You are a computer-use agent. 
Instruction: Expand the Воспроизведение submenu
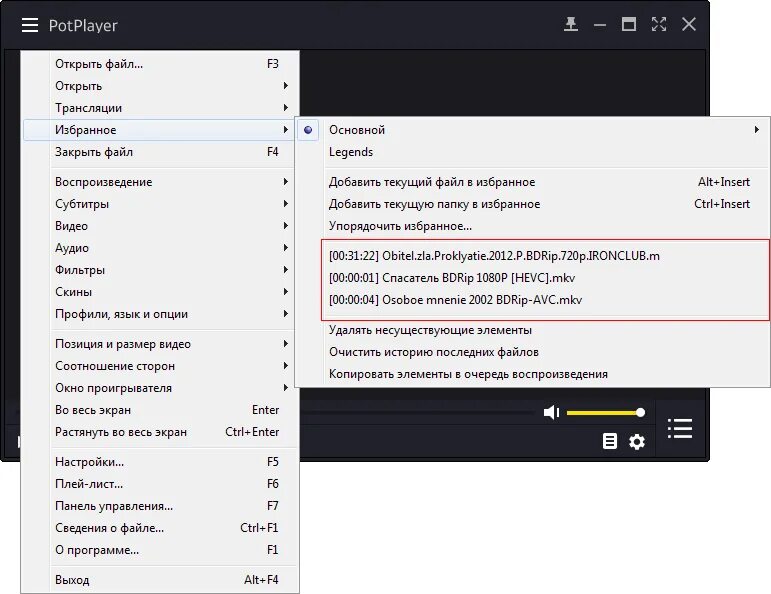(x=161, y=181)
